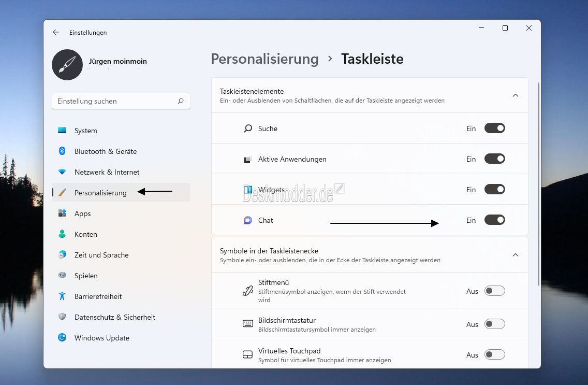The image size is (588, 385).
Task: Click the Aktive Anwendungen task view icon
Action: click(247, 160)
